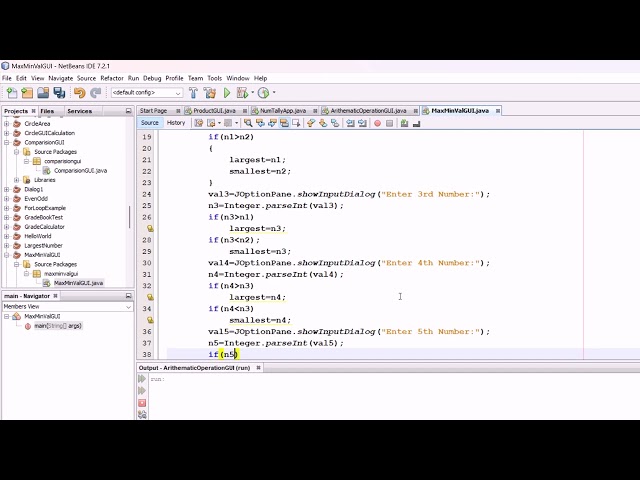The image size is (640, 480).
Task: Expand the GradeCalculator project node
Action: click(7, 227)
